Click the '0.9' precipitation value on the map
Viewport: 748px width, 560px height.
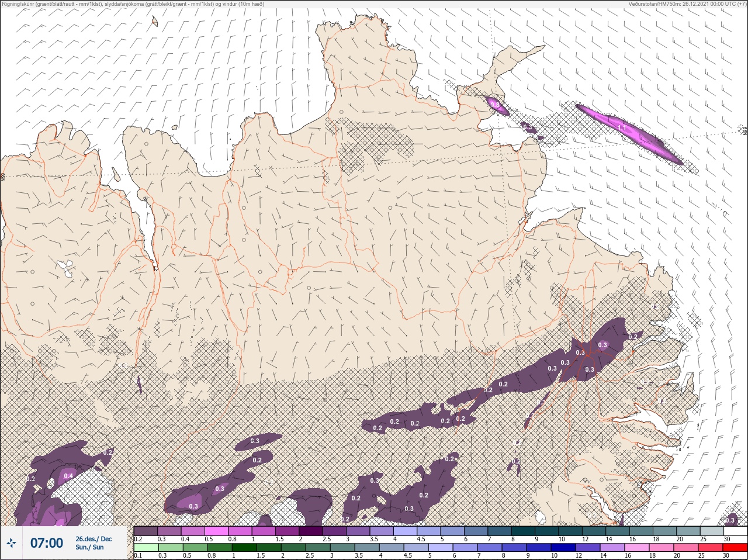coord(495,105)
